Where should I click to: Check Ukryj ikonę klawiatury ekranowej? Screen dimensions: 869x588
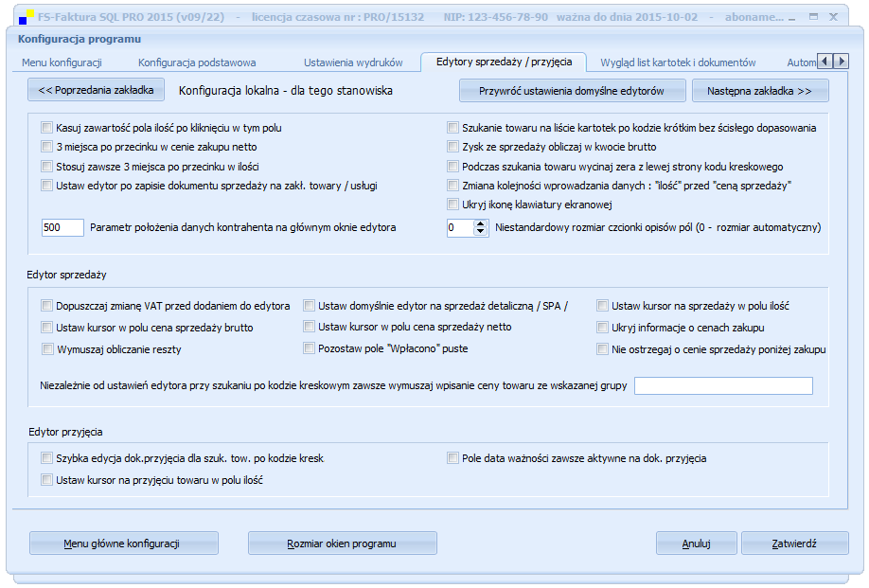pyautogui.click(x=452, y=205)
